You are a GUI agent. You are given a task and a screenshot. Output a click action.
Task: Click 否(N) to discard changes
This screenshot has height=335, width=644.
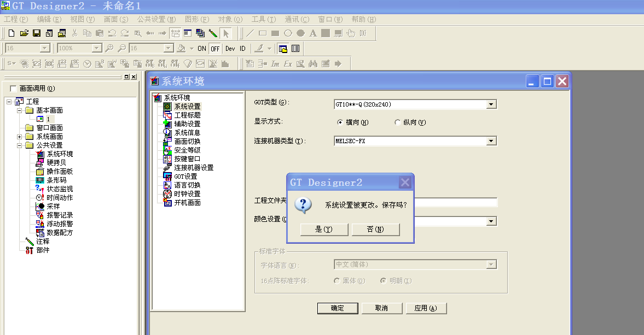click(375, 230)
